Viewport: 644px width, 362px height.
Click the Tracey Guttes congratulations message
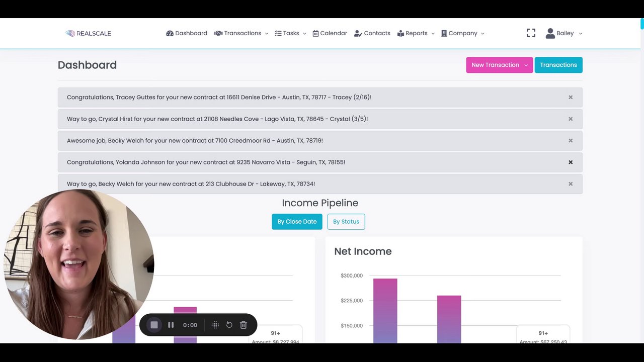tap(219, 97)
